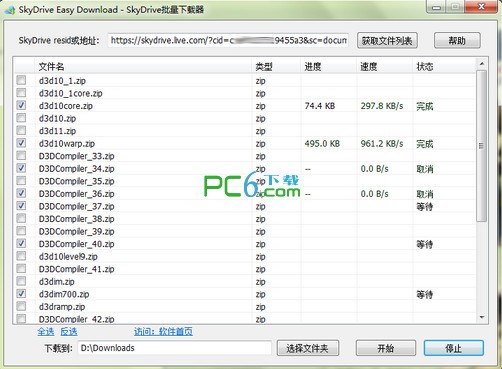
Task: Check the d3dramp.zip checkbox
Action: coord(21,306)
